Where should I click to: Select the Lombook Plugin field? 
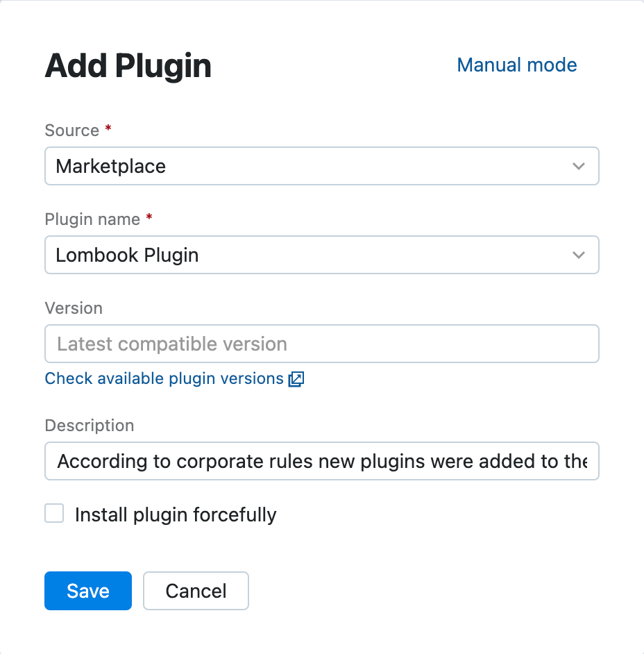pos(321,255)
